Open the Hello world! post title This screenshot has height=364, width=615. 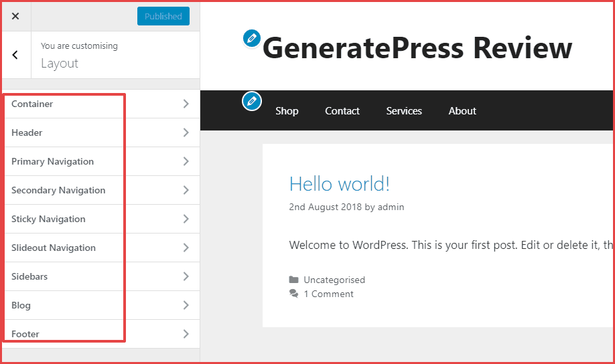tap(339, 184)
